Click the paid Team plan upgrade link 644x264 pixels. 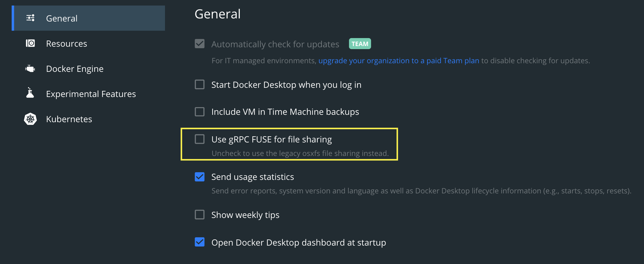click(399, 60)
